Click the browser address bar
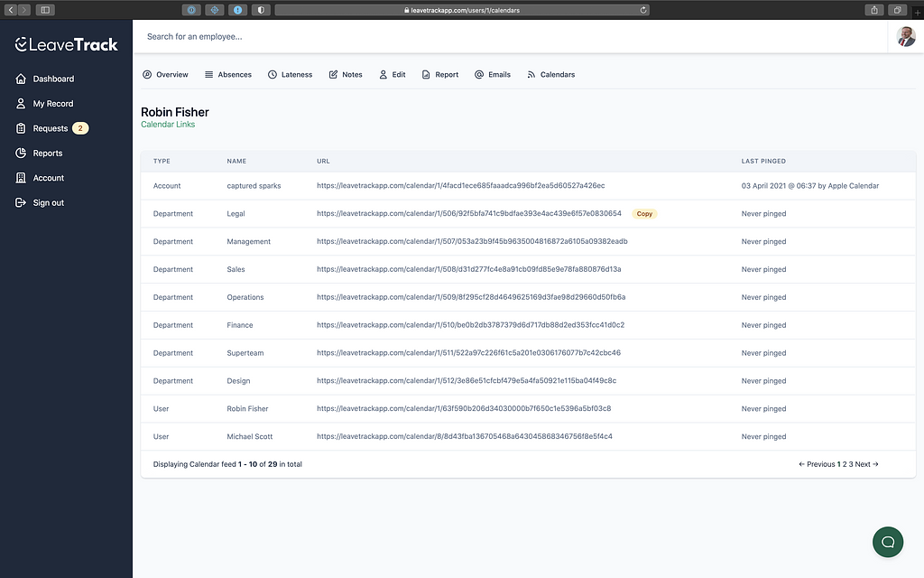 pyautogui.click(x=462, y=10)
